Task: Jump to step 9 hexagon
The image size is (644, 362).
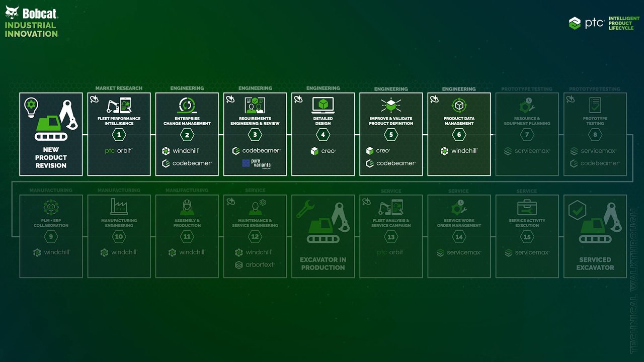Action: tap(51, 237)
